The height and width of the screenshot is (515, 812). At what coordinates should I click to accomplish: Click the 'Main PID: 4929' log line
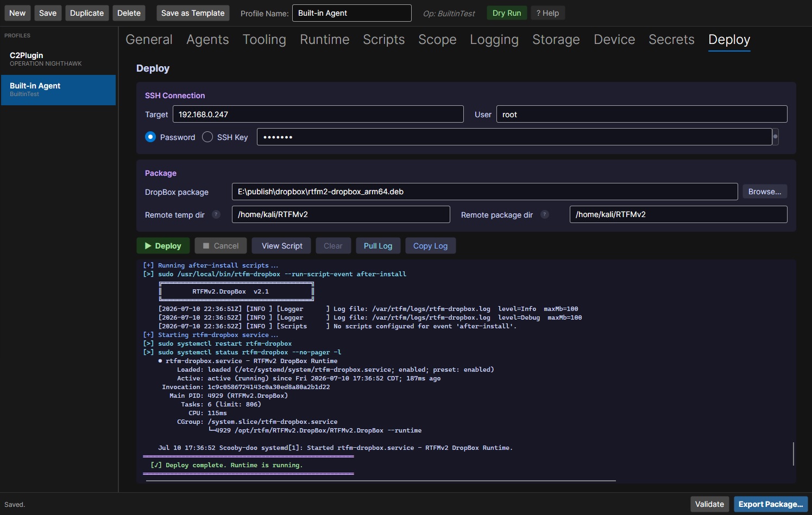tap(229, 396)
